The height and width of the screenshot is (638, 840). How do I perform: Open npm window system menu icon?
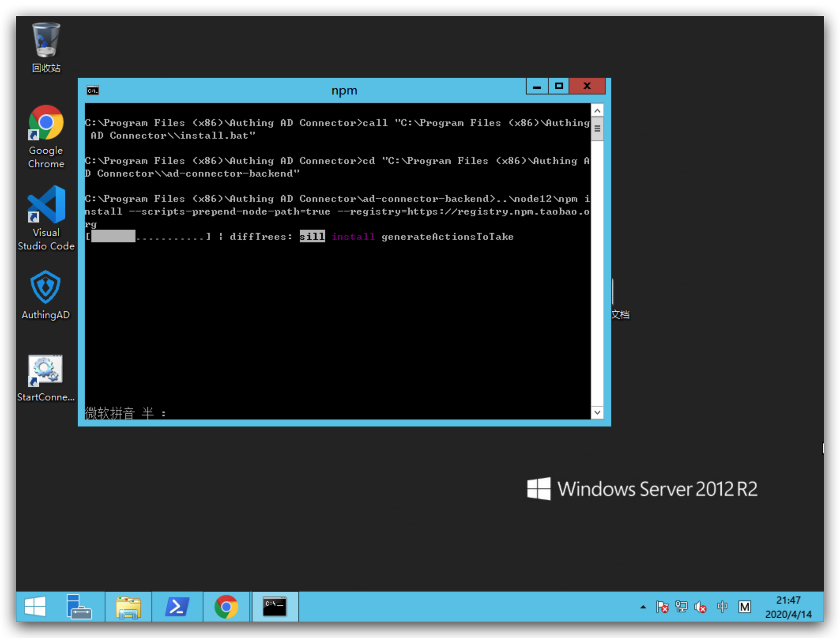click(x=93, y=91)
